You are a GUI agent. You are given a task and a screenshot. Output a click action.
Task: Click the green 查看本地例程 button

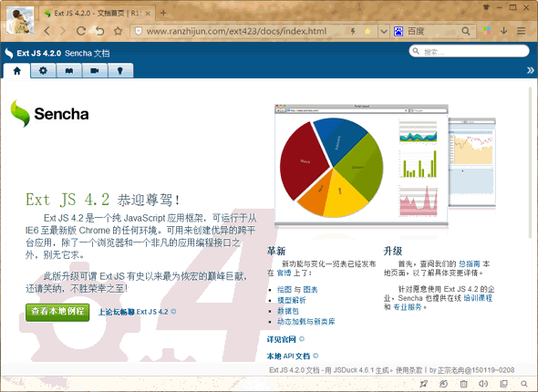point(57,312)
